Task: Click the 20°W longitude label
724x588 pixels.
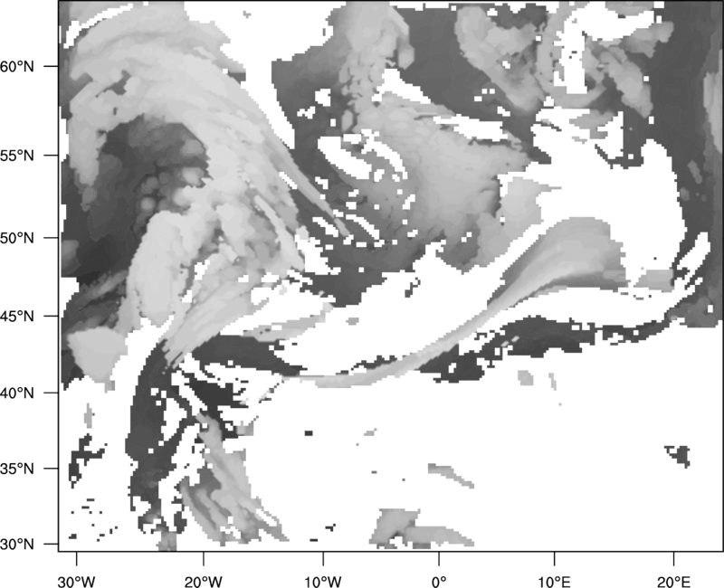Action: point(203,582)
